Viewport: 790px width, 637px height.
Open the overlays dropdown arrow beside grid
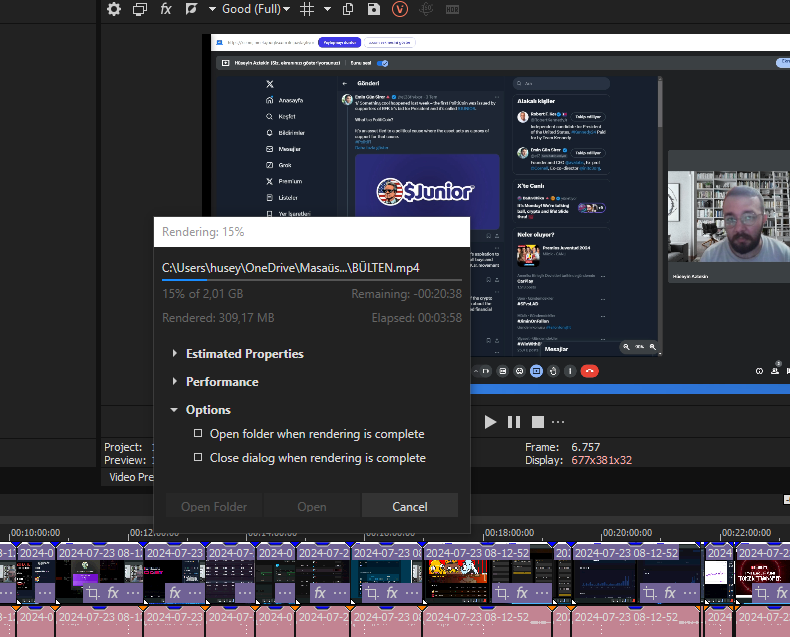327,9
